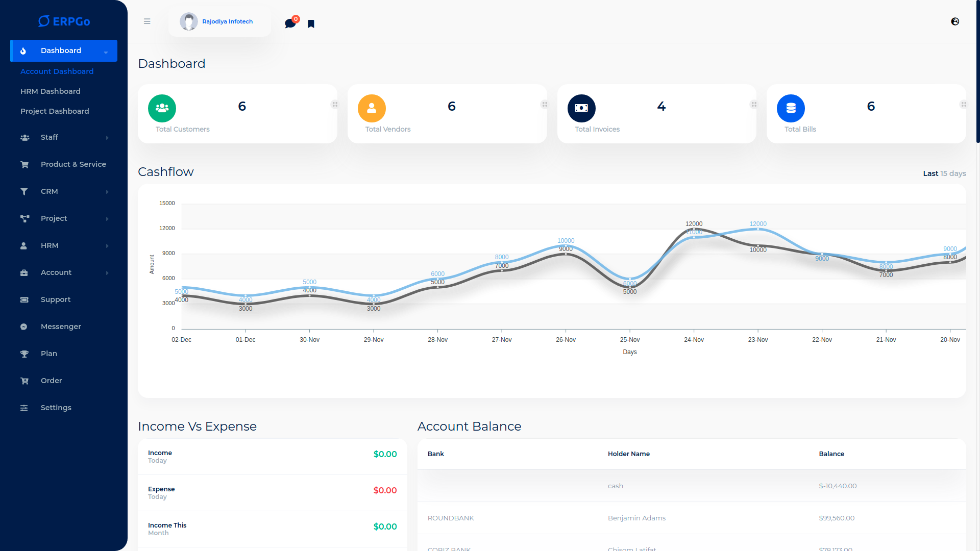Click the Total Customers green icon
Screen dimensions: 980x551
(162, 108)
